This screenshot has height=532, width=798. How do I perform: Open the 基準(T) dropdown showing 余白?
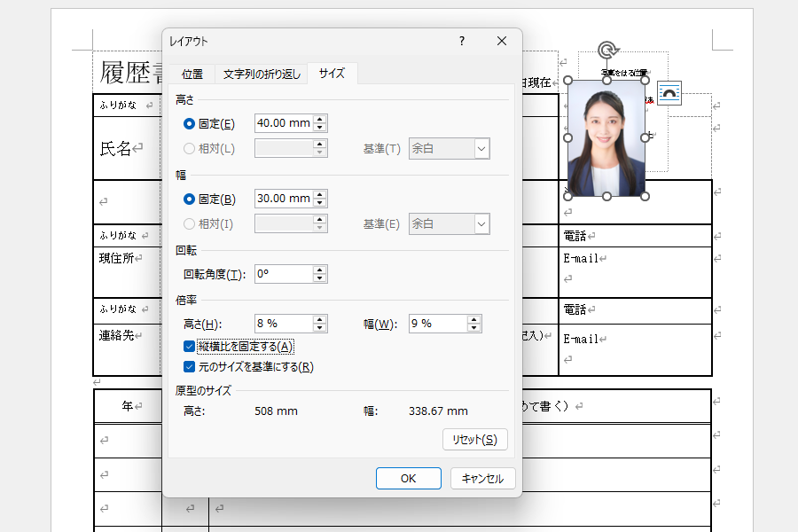(480, 148)
